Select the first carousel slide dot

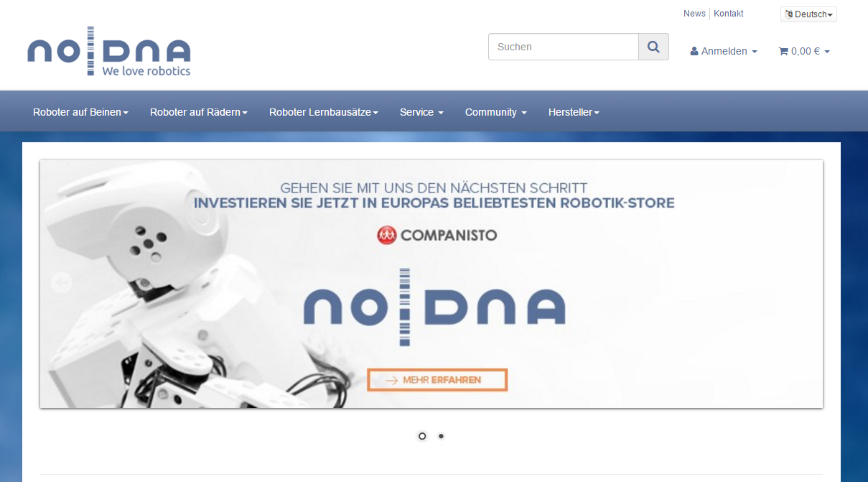pos(422,436)
